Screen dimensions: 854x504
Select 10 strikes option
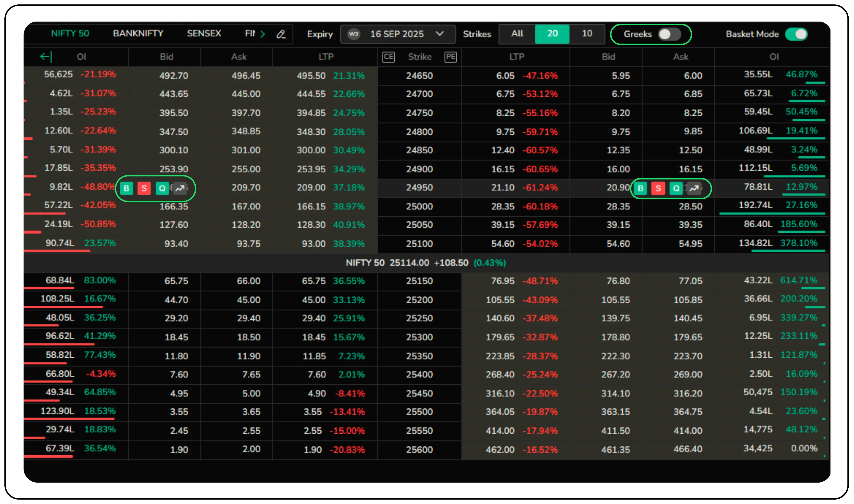point(587,34)
